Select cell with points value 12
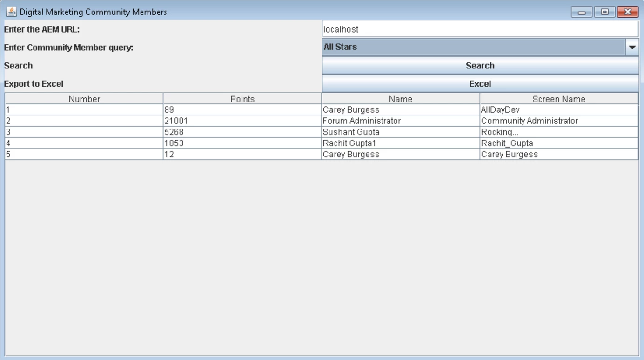The image size is (644, 360). pyautogui.click(x=242, y=155)
